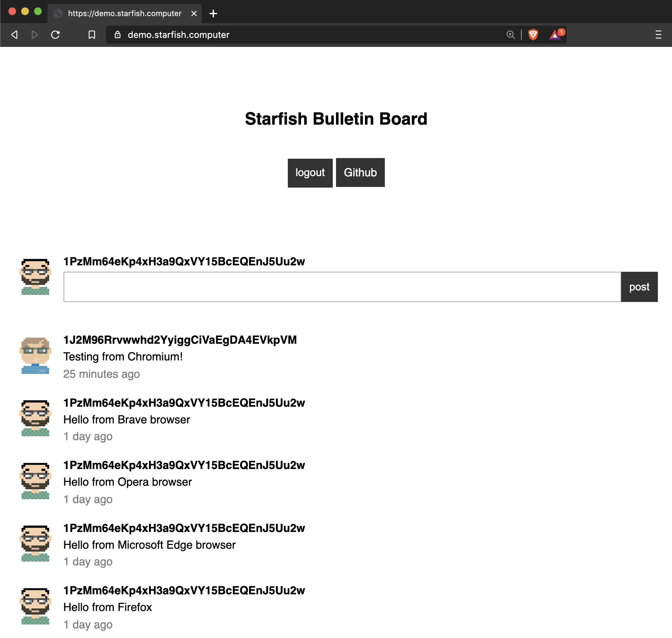
Task: Open the Brave Shields lion icon
Action: point(533,35)
